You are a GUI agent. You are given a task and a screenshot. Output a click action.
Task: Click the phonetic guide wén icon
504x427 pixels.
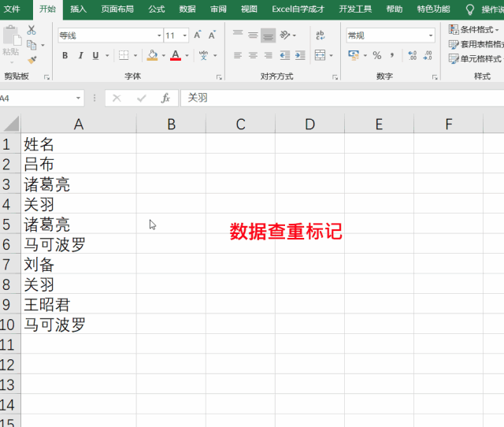click(203, 55)
